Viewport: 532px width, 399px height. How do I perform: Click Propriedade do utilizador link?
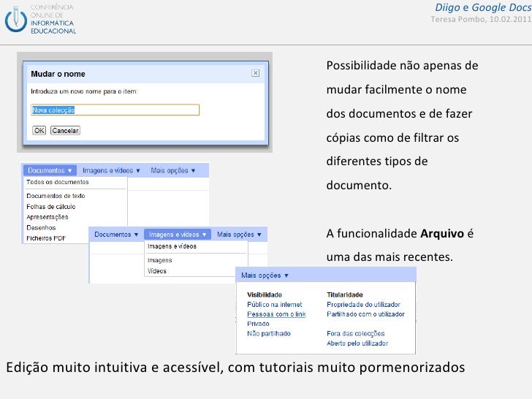coord(363,305)
